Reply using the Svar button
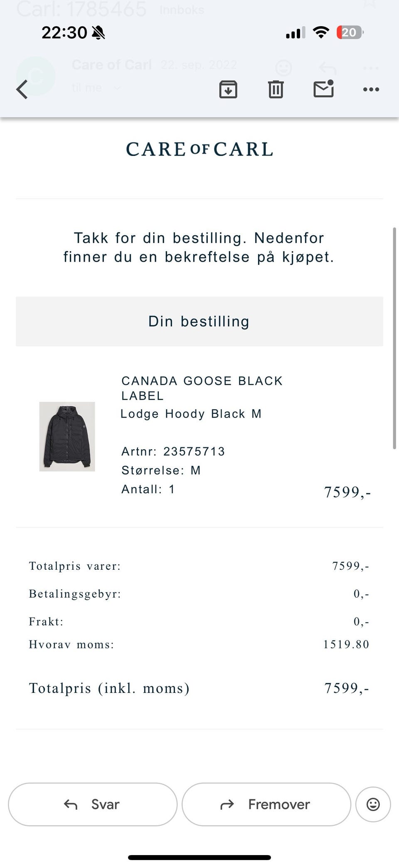Screen dimensions: 399x868 coord(93,804)
